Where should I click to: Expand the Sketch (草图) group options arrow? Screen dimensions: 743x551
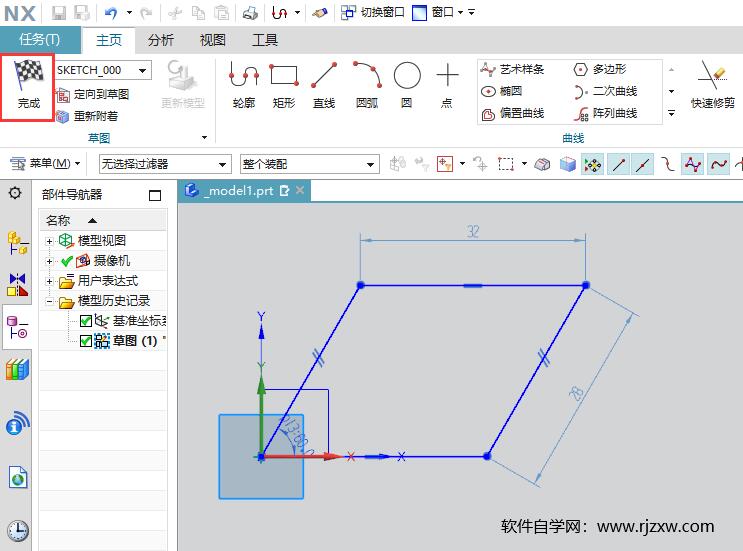[x=204, y=137]
